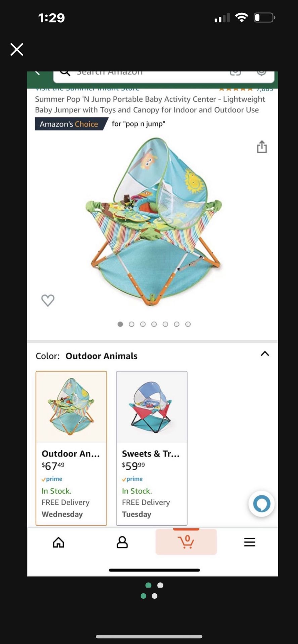Tap the share icon beside product image
Screen dimensions: 298x644
click(262, 147)
